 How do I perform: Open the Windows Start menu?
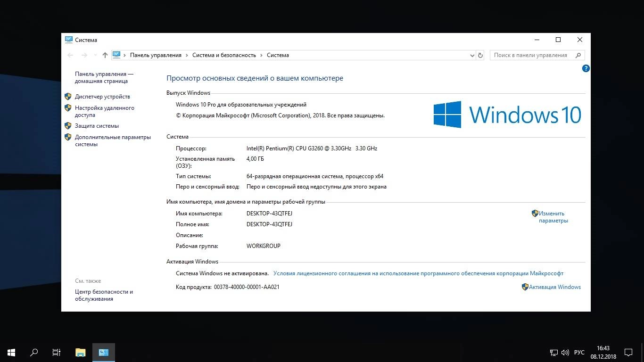pos(11,352)
